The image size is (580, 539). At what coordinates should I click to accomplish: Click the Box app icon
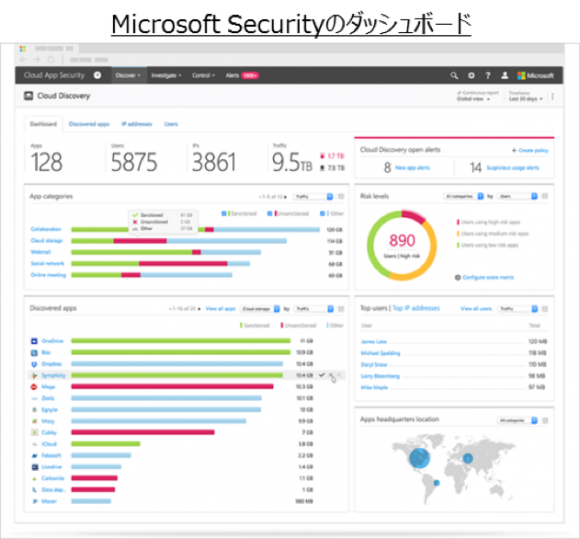point(34,353)
